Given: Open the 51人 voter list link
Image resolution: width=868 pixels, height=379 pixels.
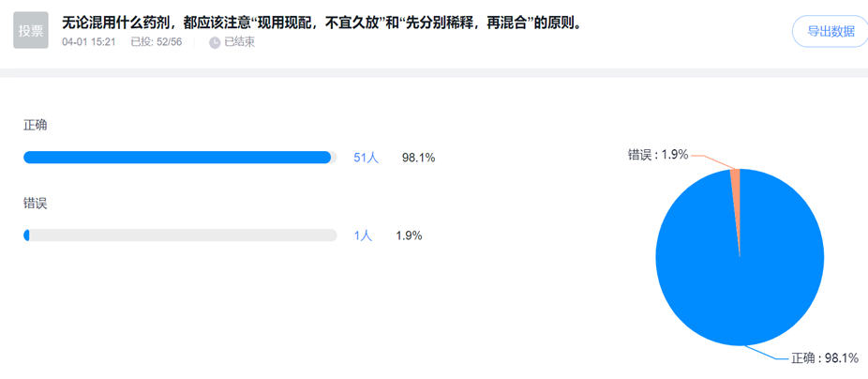Looking at the screenshot, I should [x=366, y=158].
